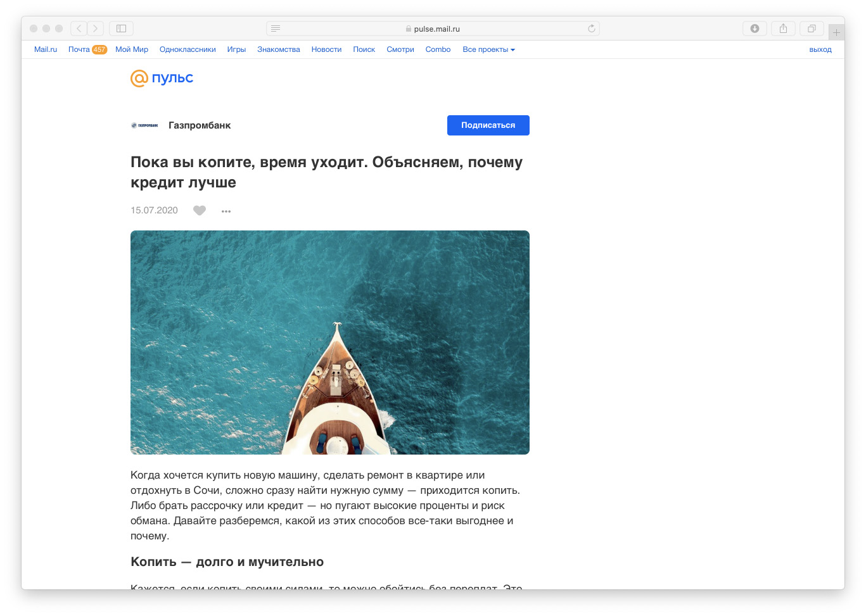Viewport: 866px width, 616px height.
Task: Show Safari downloads
Action: 755,28
